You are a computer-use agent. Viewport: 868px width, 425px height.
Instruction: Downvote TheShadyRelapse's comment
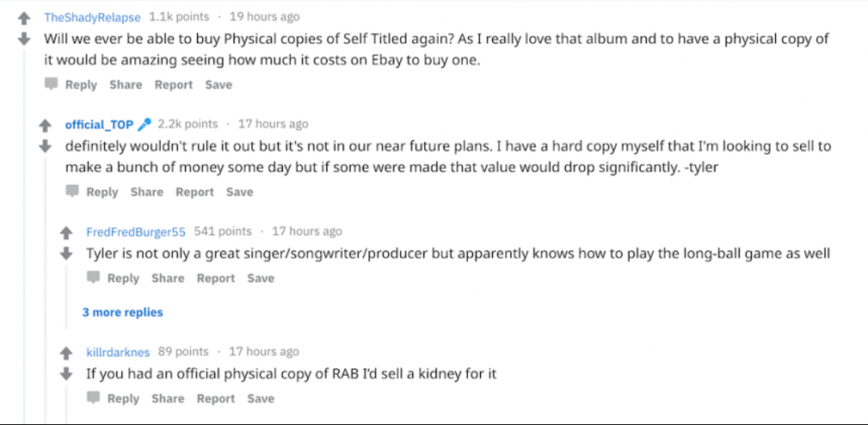tap(24, 39)
